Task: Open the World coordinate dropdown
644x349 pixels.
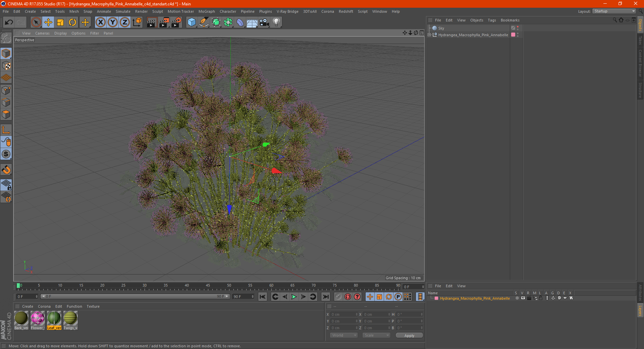Action: pos(344,335)
